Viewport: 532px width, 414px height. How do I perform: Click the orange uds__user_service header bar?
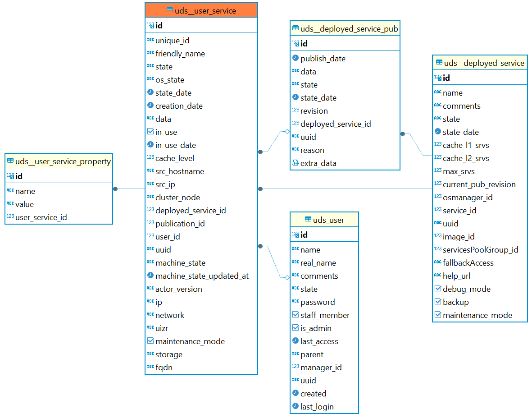point(201,10)
